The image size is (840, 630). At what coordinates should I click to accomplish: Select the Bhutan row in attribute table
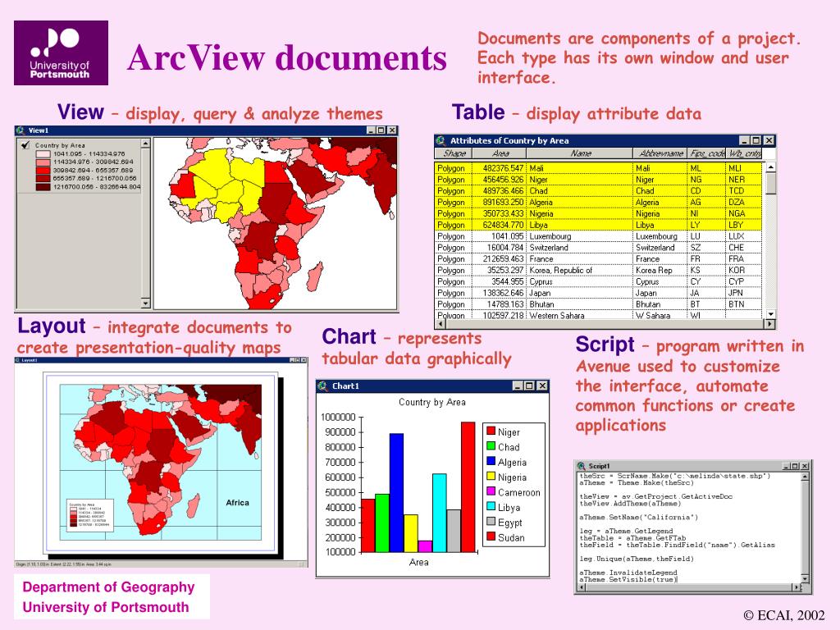(x=598, y=304)
